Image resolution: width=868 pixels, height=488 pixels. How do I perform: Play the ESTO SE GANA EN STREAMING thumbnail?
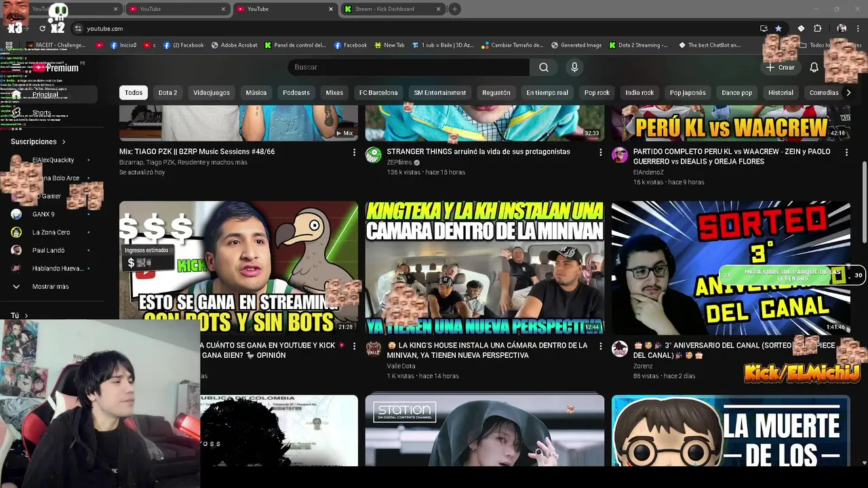pos(239,267)
